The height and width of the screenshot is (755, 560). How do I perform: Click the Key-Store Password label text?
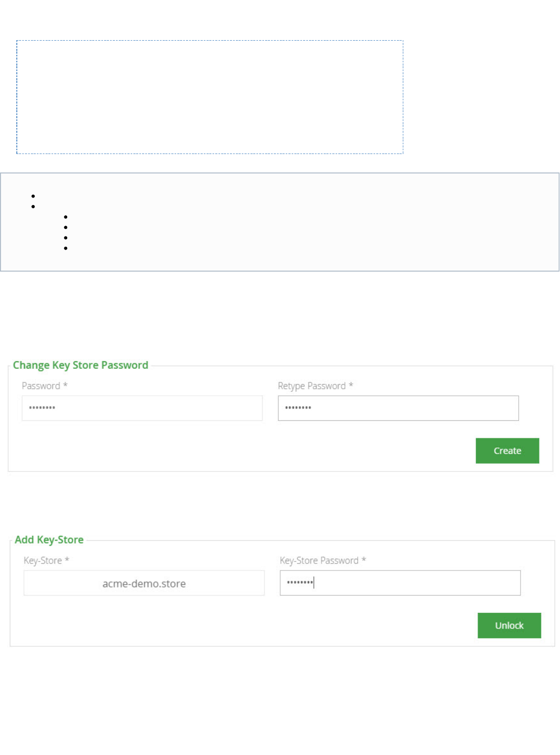pyautogui.click(x=319, y=560)
